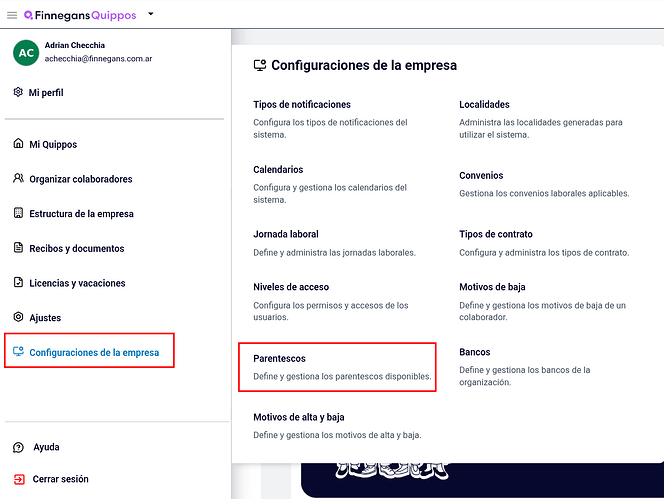664x499 pixels.
Task: Click the Recibos y documentos document icon
Action: (x=18, y=247)
